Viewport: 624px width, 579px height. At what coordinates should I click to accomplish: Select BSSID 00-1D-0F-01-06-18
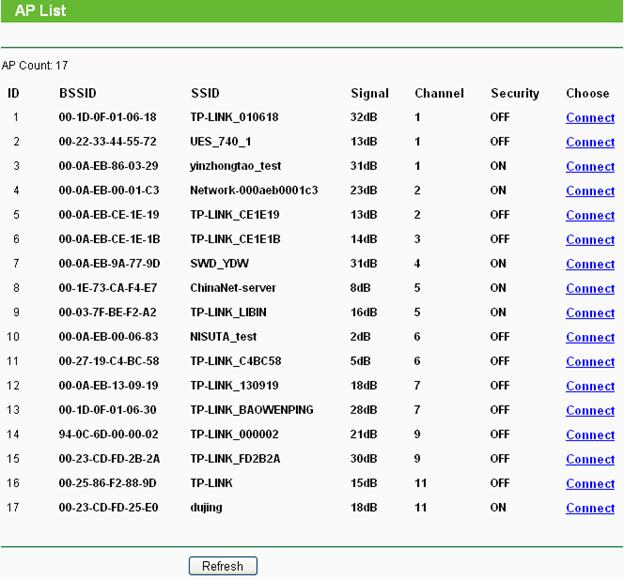tap(107, 117)
